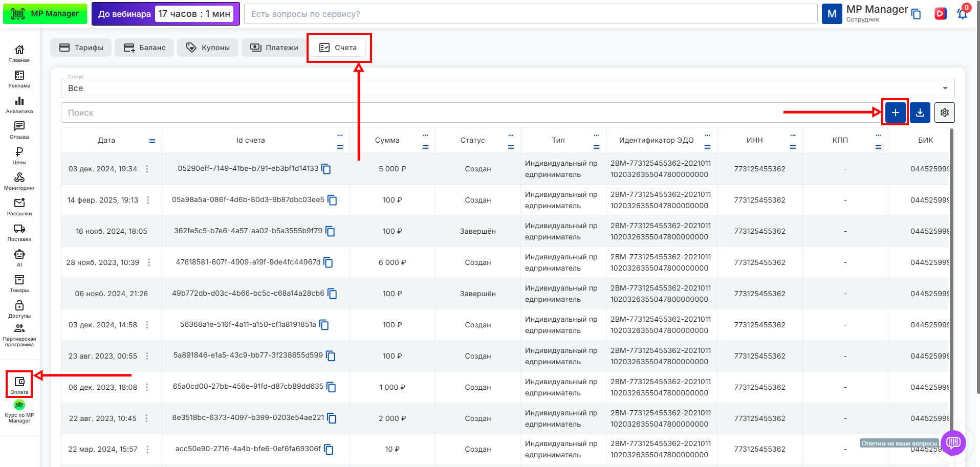Open the chat support bubble
Screen dimensions: 980x467
pos(953,442)
